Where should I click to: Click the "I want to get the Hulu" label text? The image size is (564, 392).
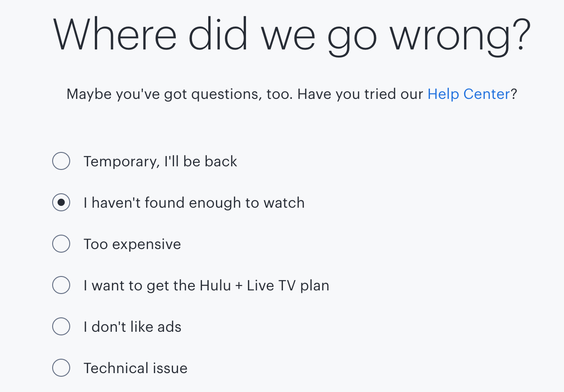[206, 285]
